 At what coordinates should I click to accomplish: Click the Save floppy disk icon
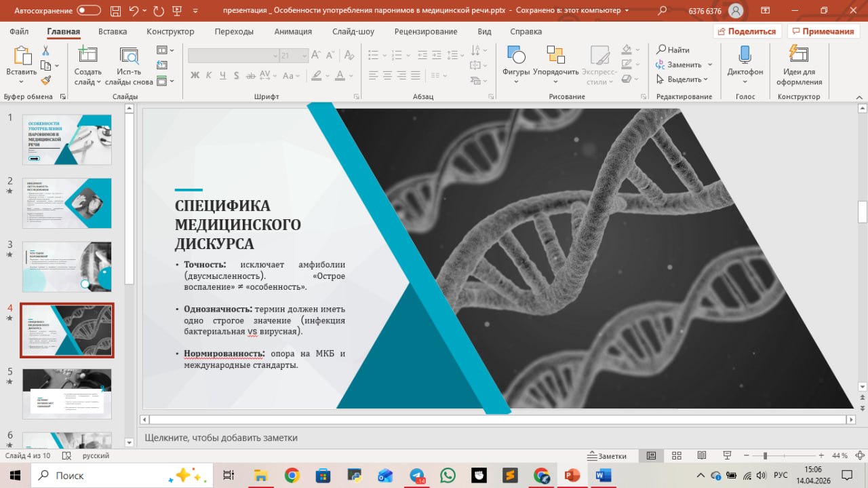pos(114,11)
